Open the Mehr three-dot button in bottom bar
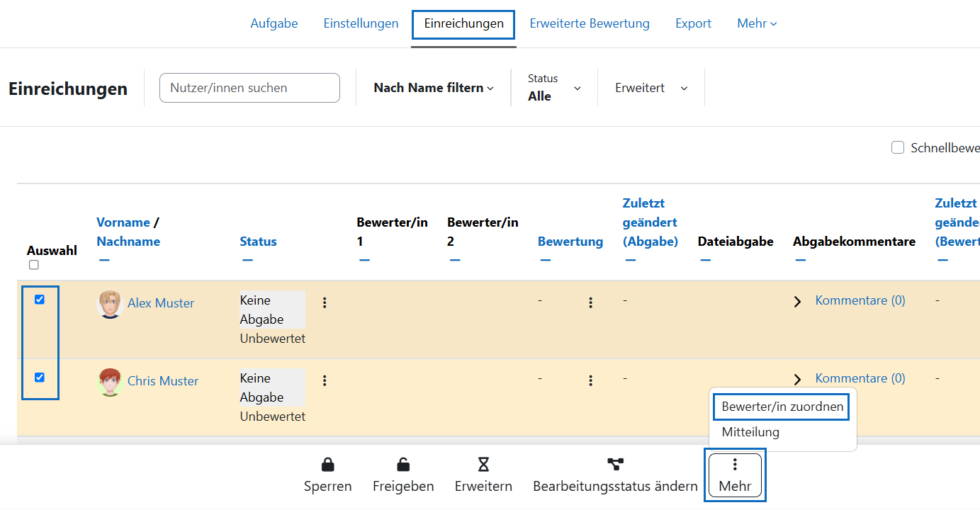980x510 pixels. (x=735, y=475)
